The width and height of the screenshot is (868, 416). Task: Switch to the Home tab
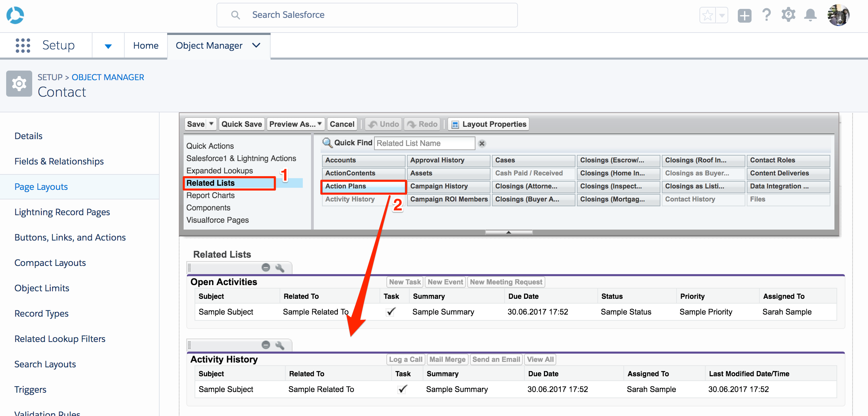(x=146, y=46)
